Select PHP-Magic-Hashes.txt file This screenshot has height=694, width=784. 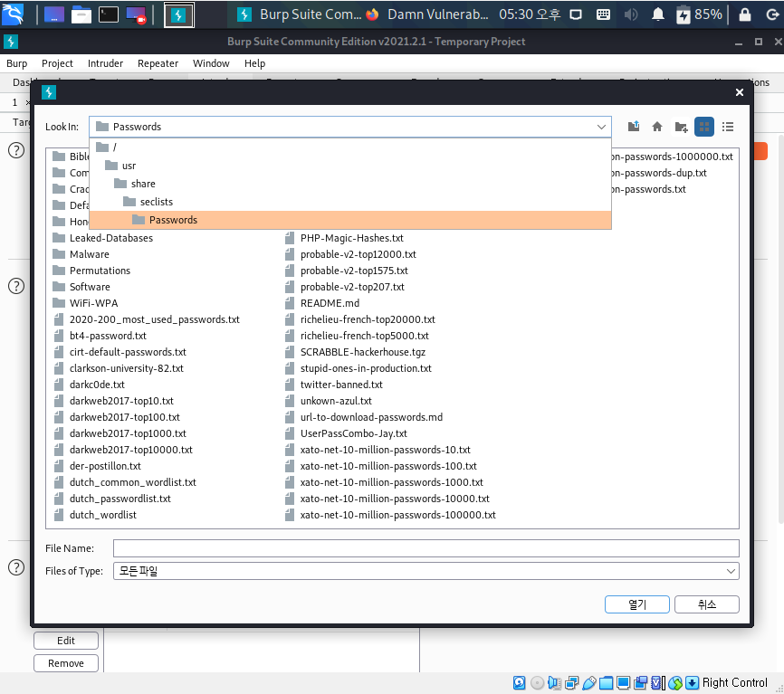344,238
